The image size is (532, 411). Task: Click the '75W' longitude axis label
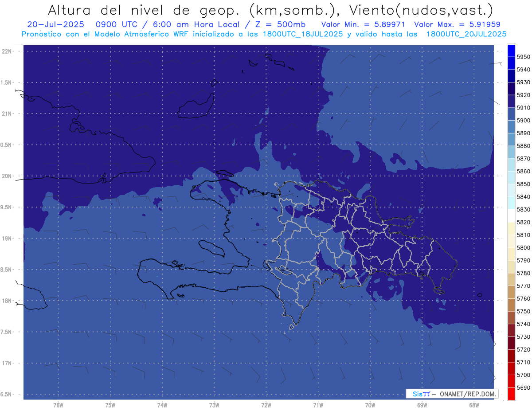click(x=110, y=405)
